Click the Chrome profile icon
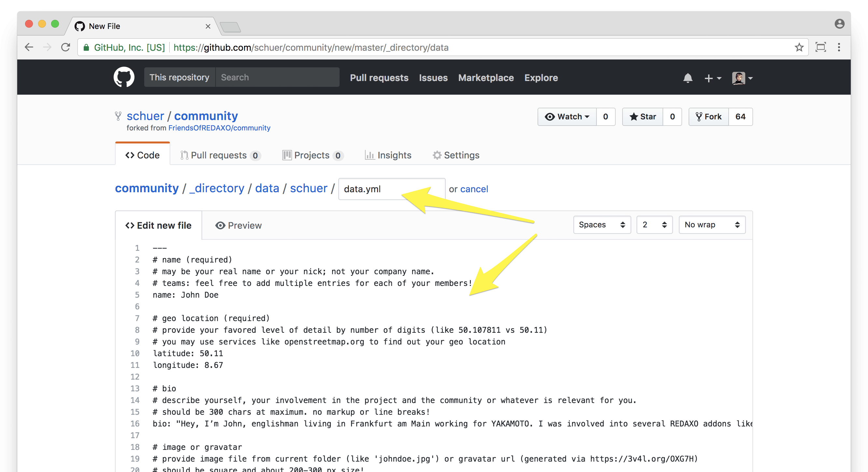 tap(839, 23)
